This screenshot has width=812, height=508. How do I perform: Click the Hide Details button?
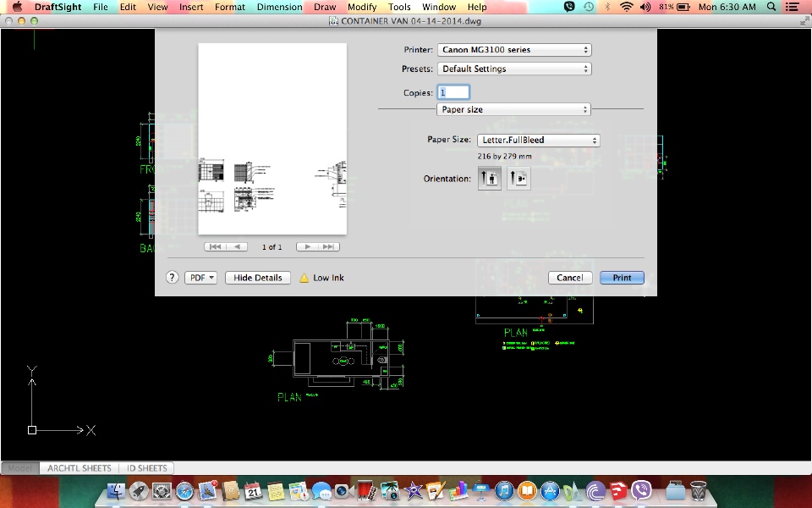pyautogui.click(x=258, y=278)
